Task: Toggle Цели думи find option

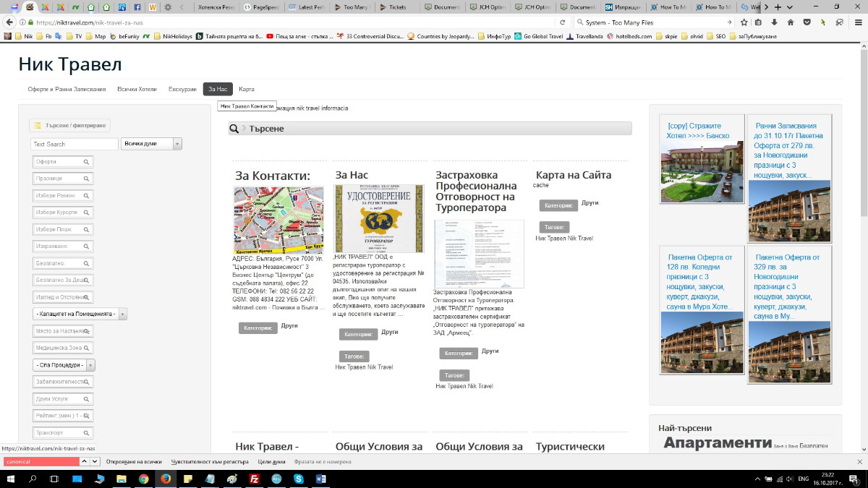Action: [x=271, y=461]
